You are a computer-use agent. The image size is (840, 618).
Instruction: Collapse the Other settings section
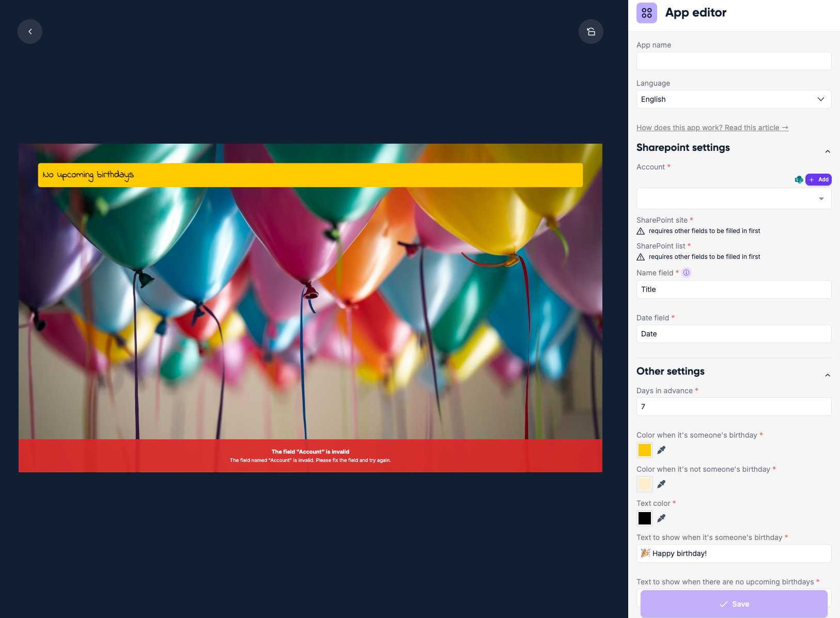click(828, 375)
